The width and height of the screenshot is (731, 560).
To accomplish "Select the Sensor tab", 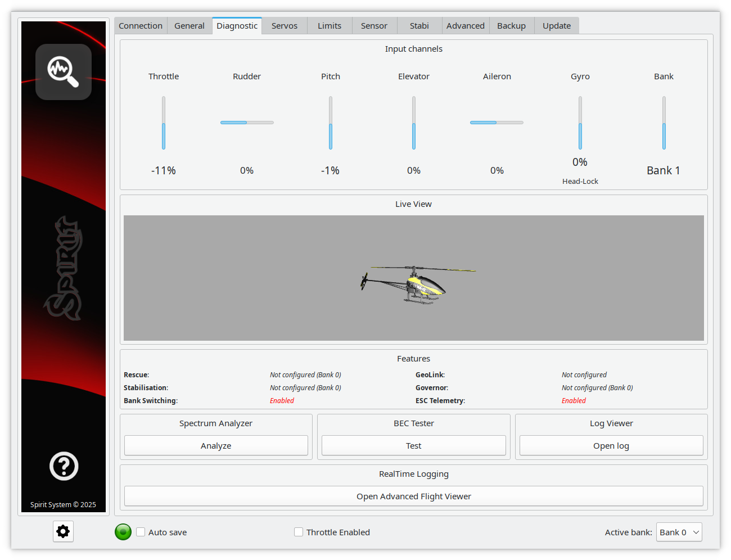I will (374, 26).
